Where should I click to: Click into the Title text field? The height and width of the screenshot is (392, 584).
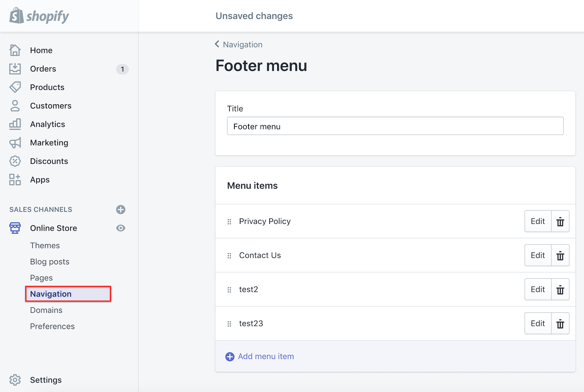point(395,126)
